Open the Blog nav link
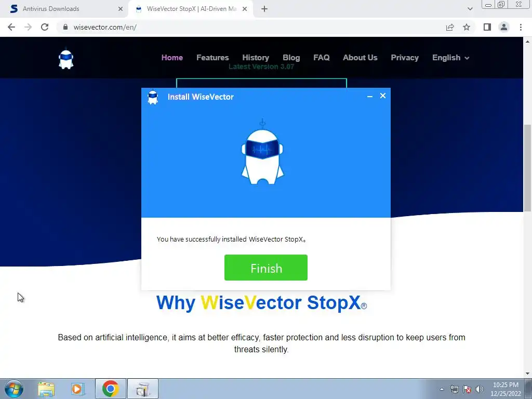The width and height of the screenshot is (532, 399). coord(291,58)
